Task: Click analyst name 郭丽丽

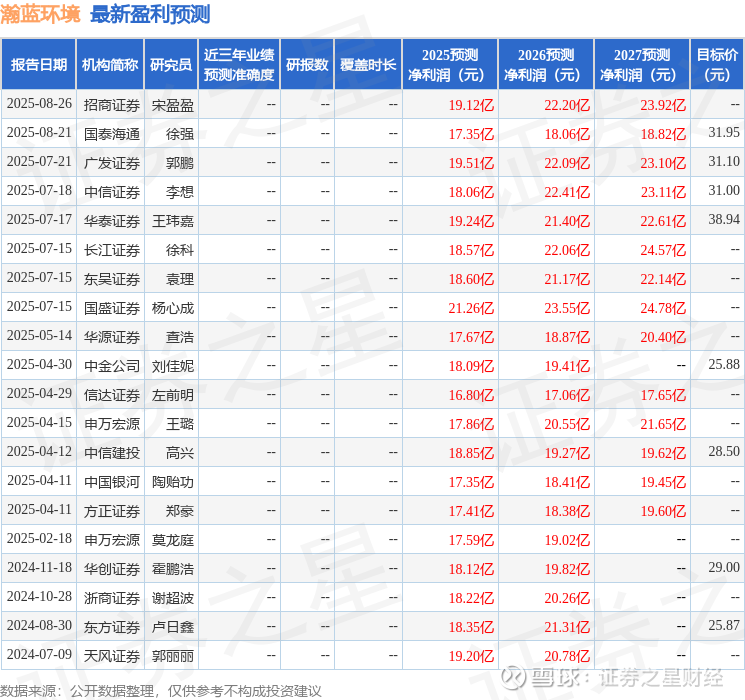Action: coord(173,655)
